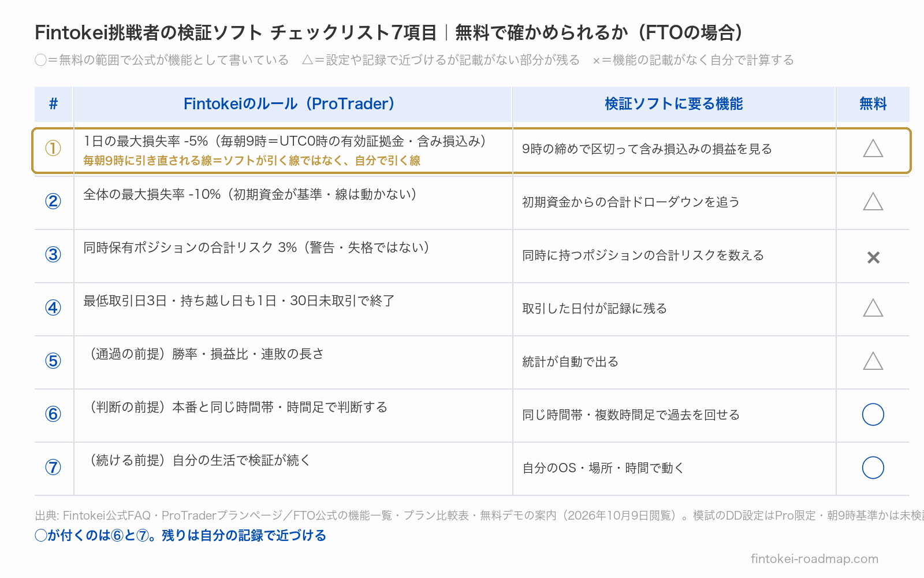This screenshot has height=578, width=924.
Task: Click the legend line explaining ○ △ × marks
Action: [x=414, y=60]
